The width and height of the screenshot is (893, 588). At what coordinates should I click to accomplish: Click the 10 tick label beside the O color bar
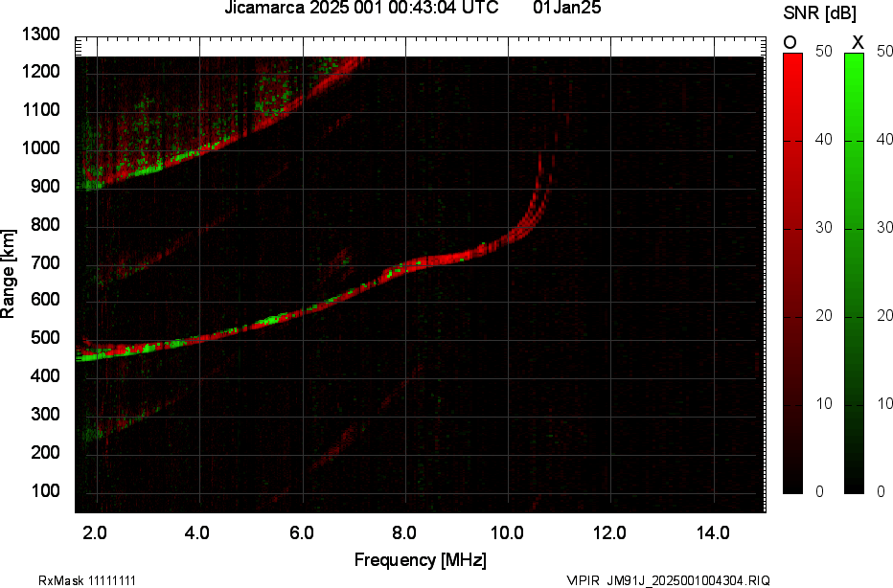point(824,403)
